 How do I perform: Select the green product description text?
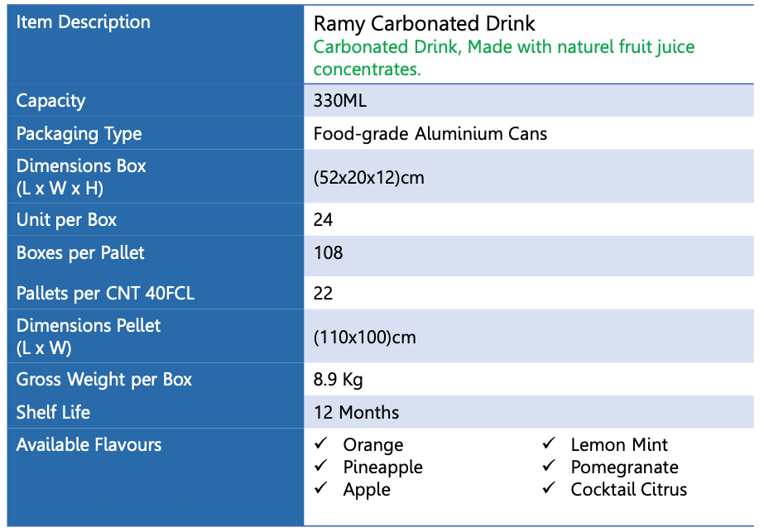[503, 58]
